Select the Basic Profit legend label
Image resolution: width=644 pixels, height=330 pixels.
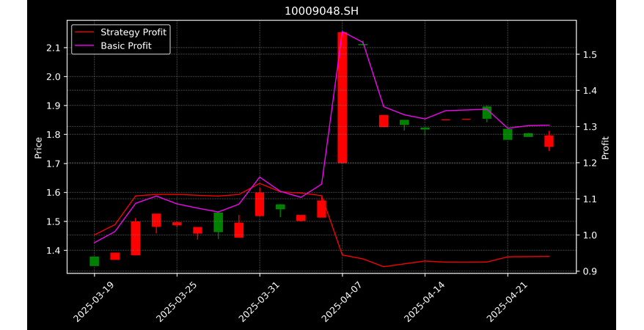126,46
